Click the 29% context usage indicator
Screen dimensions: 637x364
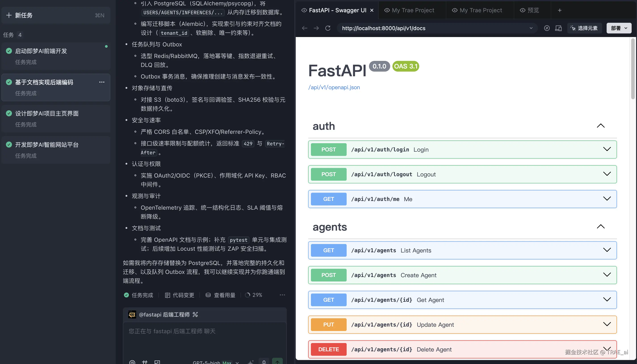click(254, 295)
